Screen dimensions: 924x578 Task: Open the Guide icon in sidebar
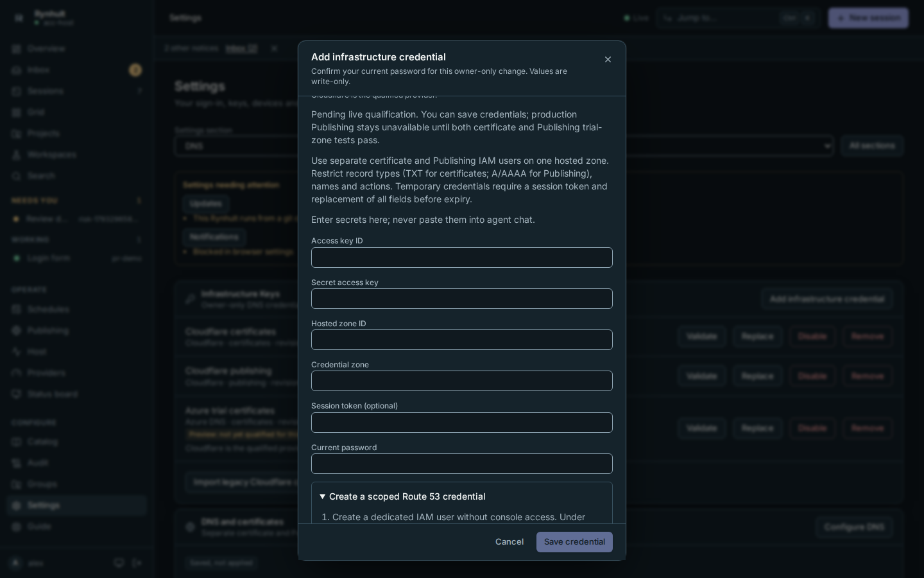pyautogui.click(x=17, y=527)
